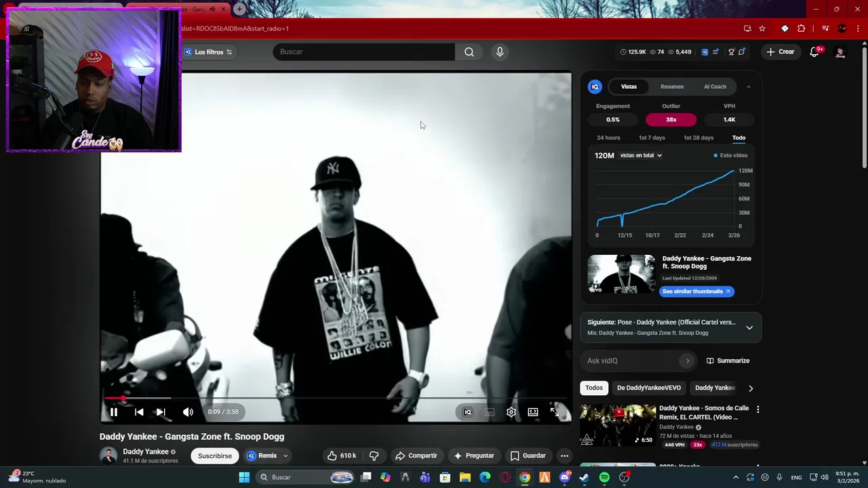Start voice search with microphone
Viewport: 868px width, 488px height.
click(x=500, y=52)
